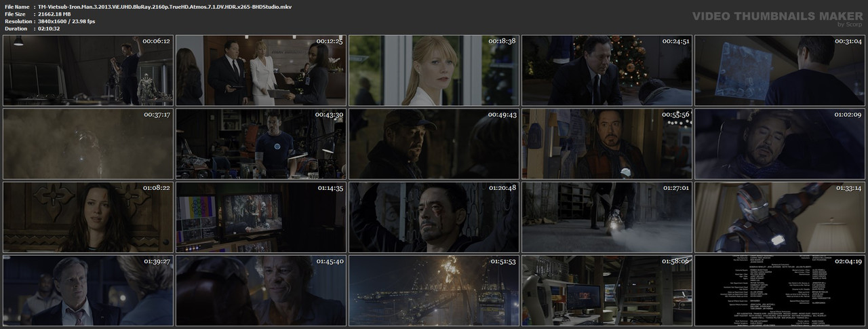Open the frame stamped 00:43:30
This screenshot has height=329, width=868.
[260, 143]
